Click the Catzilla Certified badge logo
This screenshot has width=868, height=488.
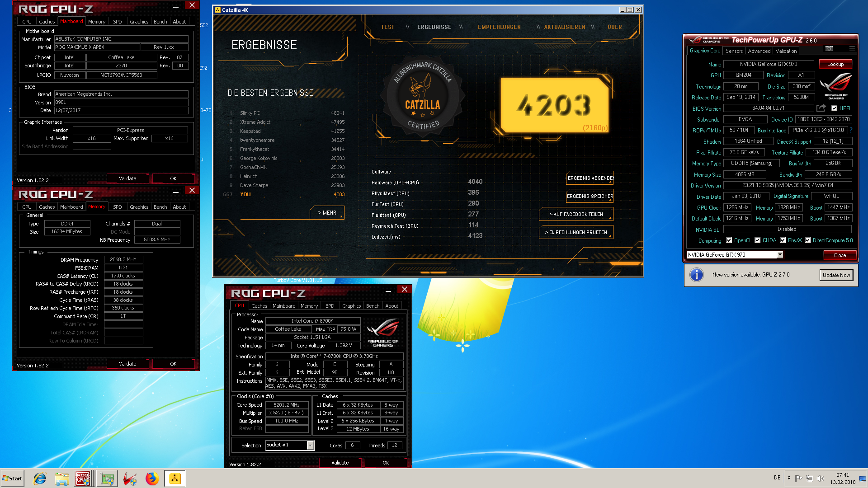[423, 96]
